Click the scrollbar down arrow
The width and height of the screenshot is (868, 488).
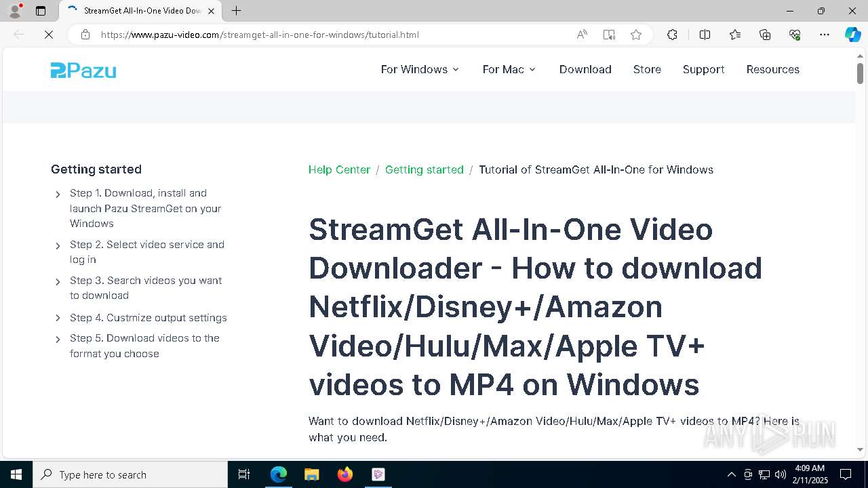(860, 449)
